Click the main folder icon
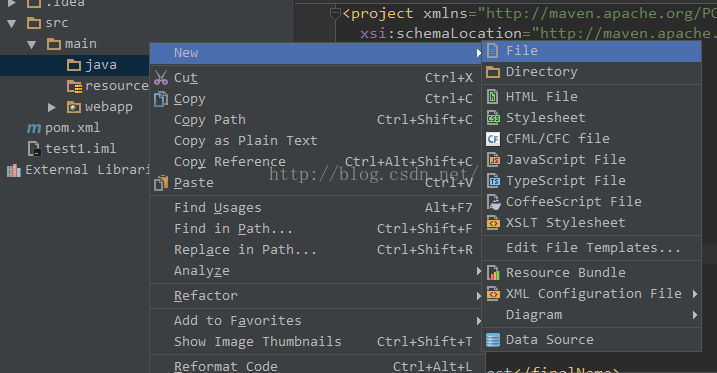Viewport: 717px width, 373px height. click(x=54, y=44)
